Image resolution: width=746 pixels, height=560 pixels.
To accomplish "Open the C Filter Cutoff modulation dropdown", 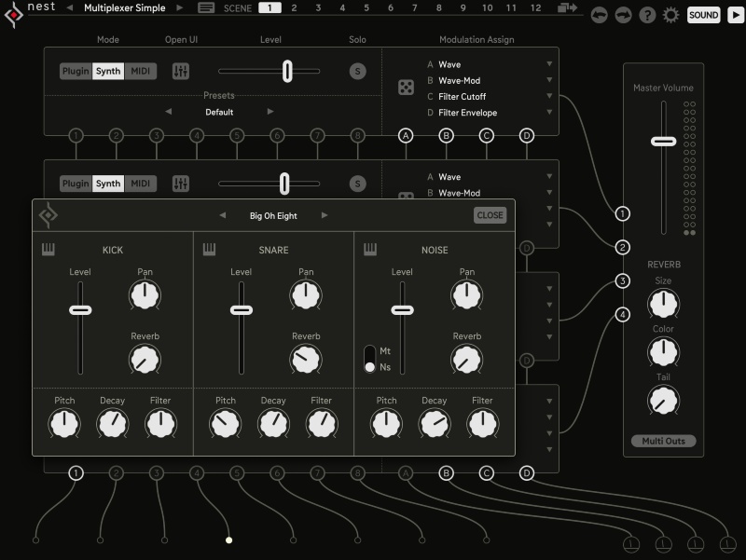I will 552,96.
